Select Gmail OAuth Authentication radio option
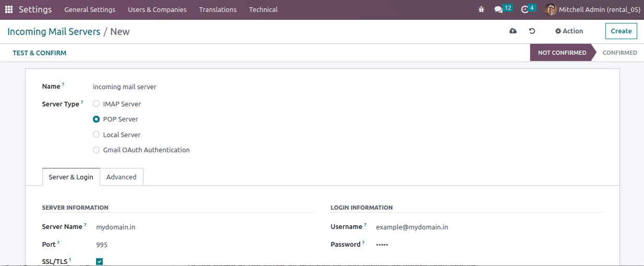 click(x=96, y=150)
